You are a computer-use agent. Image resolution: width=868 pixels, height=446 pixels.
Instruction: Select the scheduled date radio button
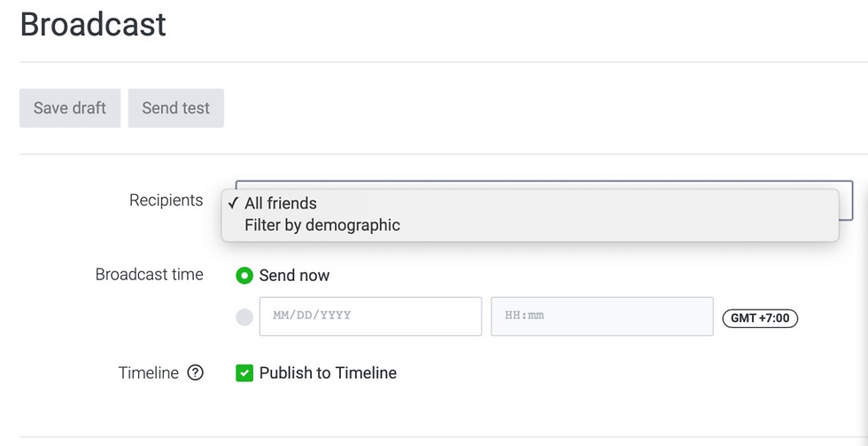tap(244, 317)
